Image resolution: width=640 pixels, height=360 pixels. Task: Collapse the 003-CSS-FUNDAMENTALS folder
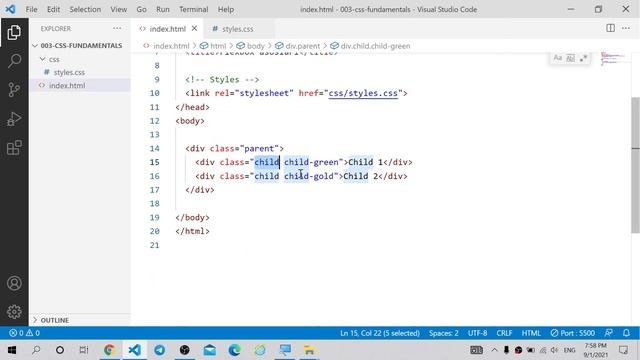(x=80, y=46)
